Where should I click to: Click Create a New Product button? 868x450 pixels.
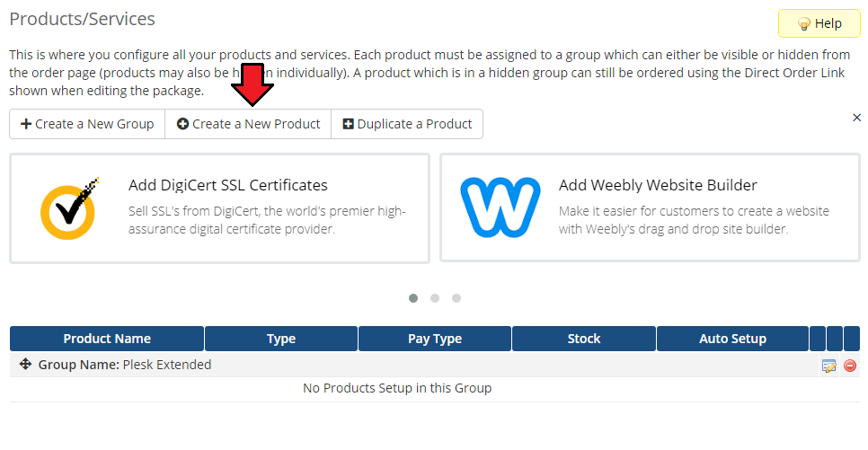248,124
